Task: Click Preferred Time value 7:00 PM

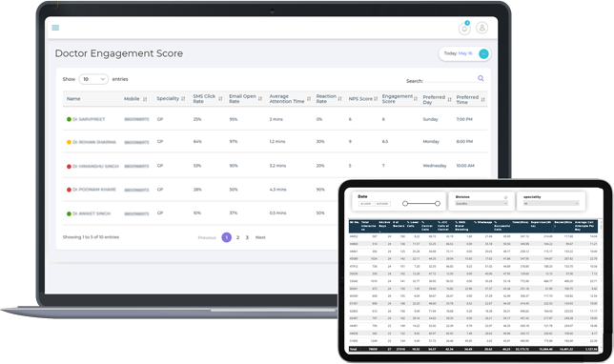Action: click(464, 119)
